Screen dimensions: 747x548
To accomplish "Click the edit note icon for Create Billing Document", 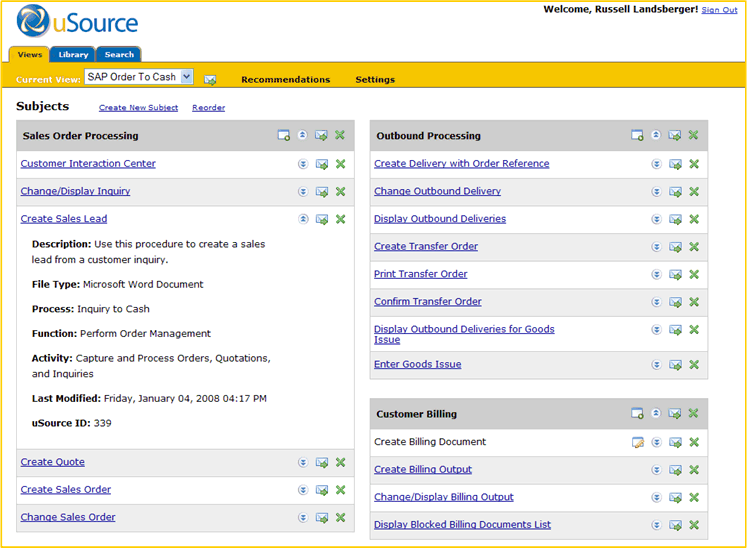I will (x=638, y=443).
